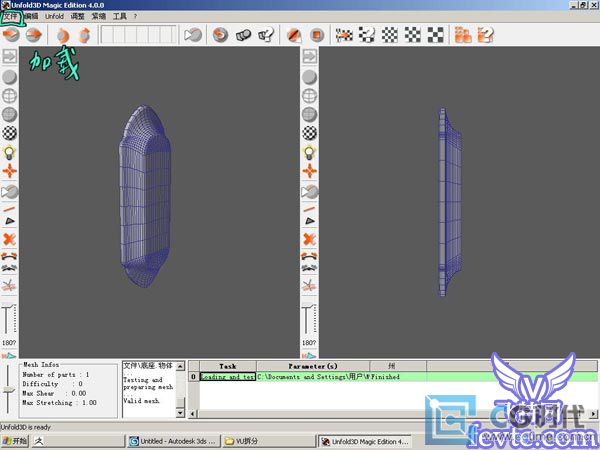Click the Task column header

228,366
